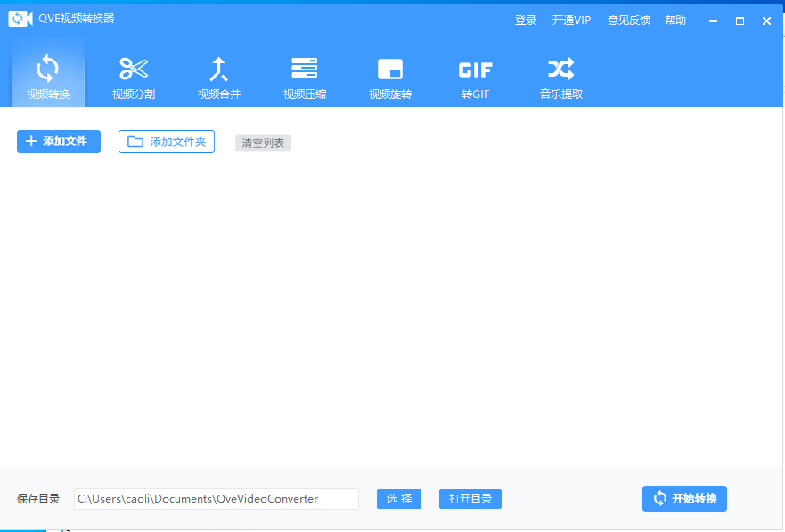Close the QVE window
This screenshot has height=532, width=785.
click(x=766, y=21)
